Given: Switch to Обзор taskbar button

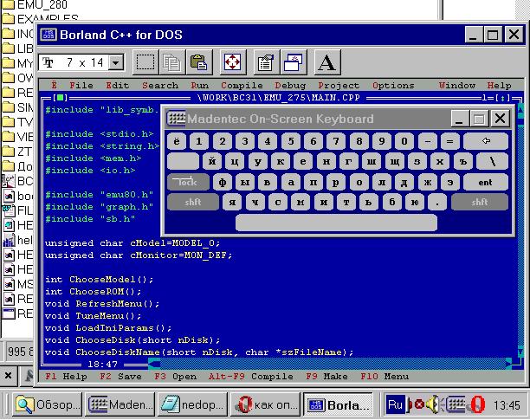Looking at the screenshot, I should [x=48, y=404].
